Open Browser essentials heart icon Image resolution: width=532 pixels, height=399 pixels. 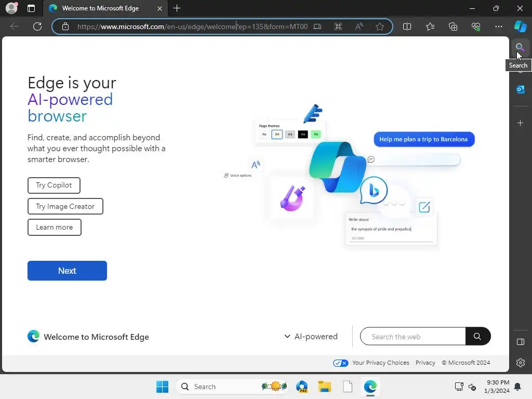click(476, 26)
